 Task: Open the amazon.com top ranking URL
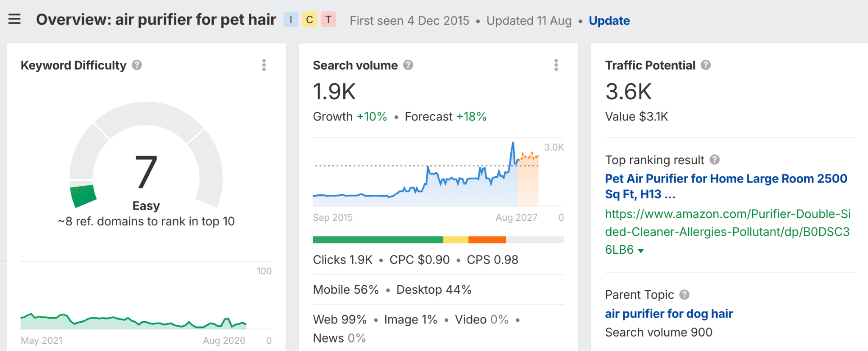728,232
